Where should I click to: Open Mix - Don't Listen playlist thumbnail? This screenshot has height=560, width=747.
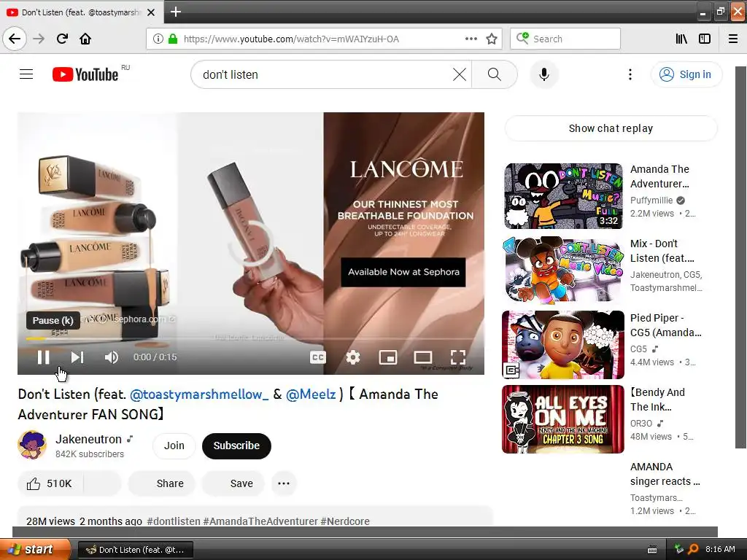[563, 270]
